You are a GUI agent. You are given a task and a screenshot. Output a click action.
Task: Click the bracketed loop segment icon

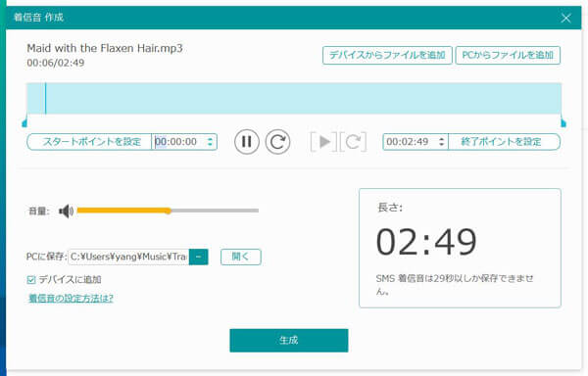[353, 142]
